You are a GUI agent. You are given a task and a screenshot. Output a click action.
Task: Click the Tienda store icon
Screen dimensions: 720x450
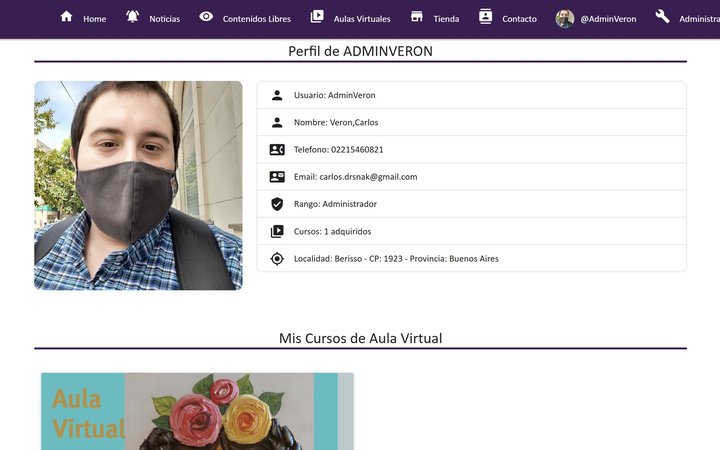416,17
